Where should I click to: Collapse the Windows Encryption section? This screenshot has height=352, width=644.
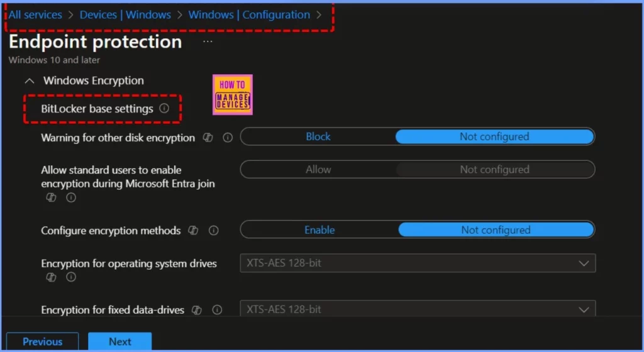coord(30,81)
